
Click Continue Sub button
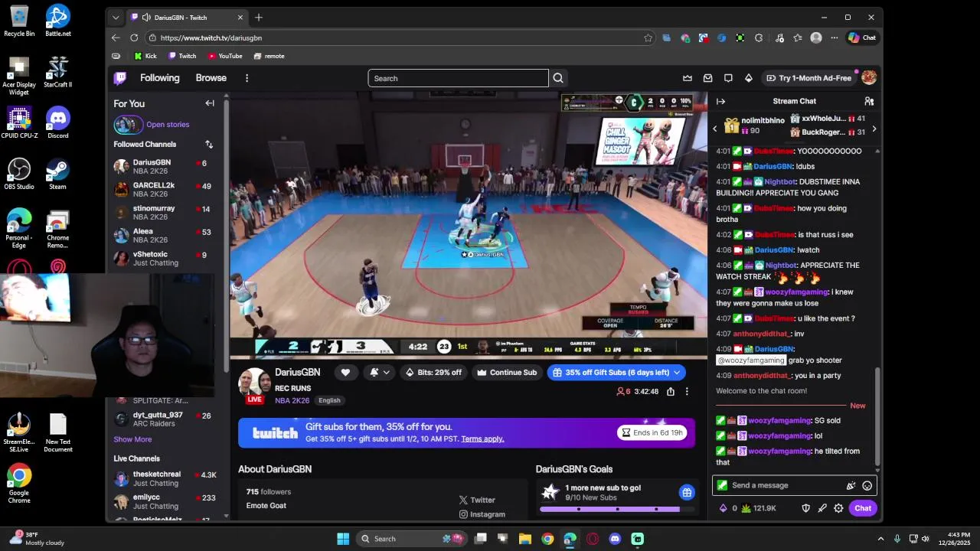point(507,373)
